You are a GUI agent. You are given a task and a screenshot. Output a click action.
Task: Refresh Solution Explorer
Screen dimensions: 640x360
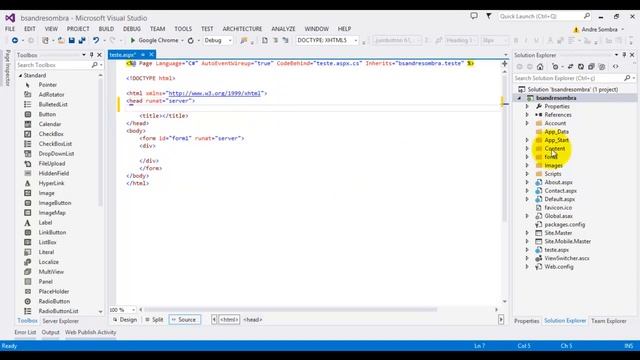click(x=581, y=67)
